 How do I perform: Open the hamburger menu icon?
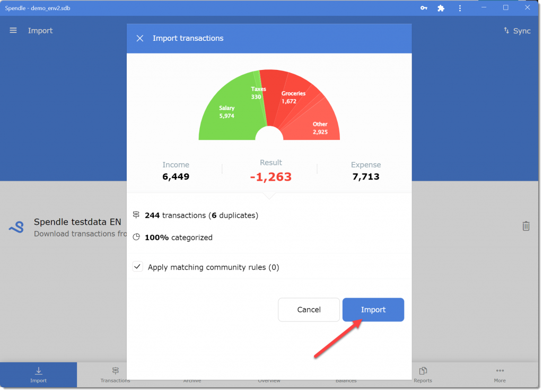(13, 30)
